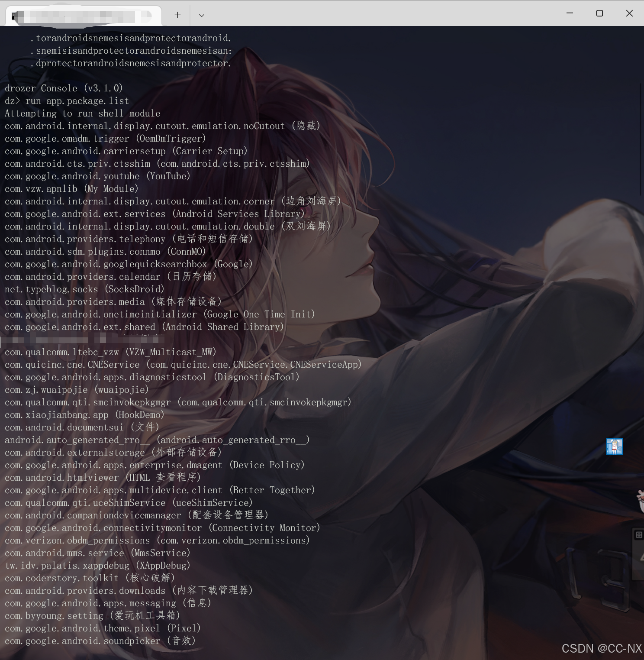Screen dimensions: 644x660
Task: Click the com.google.android.carriersetup line
Action: point(126,151)
